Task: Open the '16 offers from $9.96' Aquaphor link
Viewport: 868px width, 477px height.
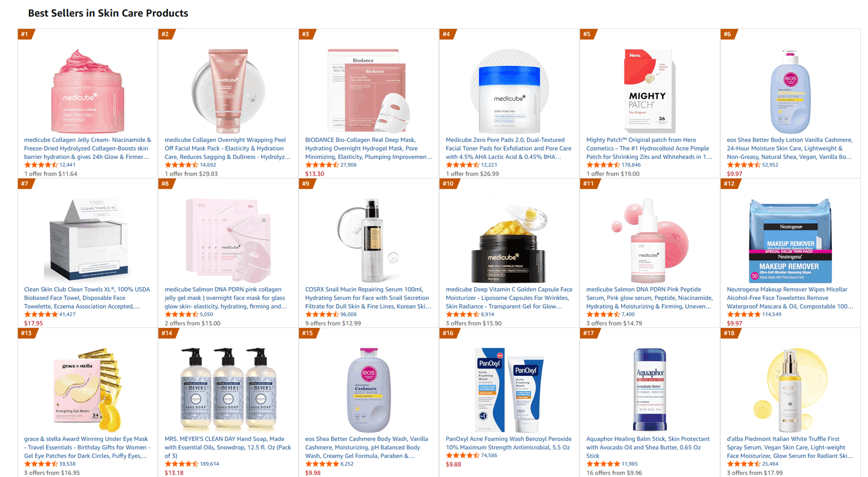Action: [614, 473]
